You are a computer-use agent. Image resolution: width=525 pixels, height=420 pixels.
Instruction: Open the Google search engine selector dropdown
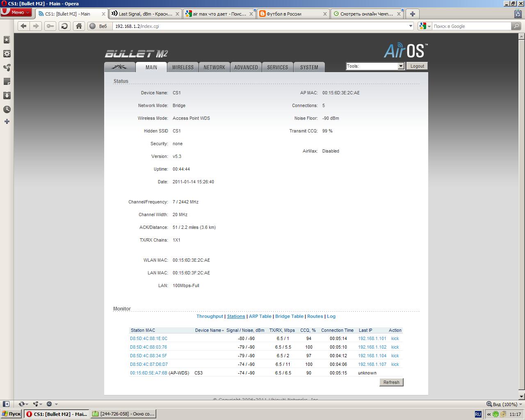coord(425,26)
